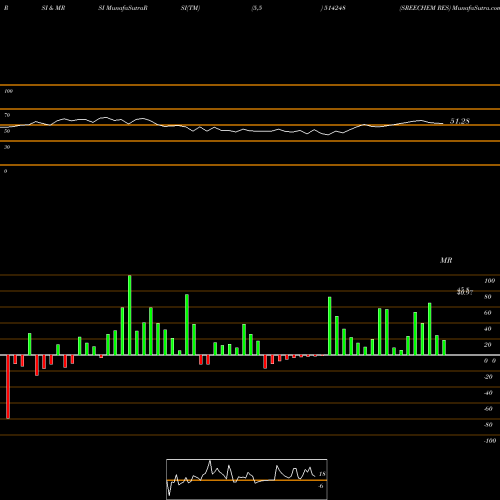Click the '(SREECHEM RES) MunafaSutra.com' header text
The width and height of the screenshot is (500, 500).
click(x=449, y=8)
